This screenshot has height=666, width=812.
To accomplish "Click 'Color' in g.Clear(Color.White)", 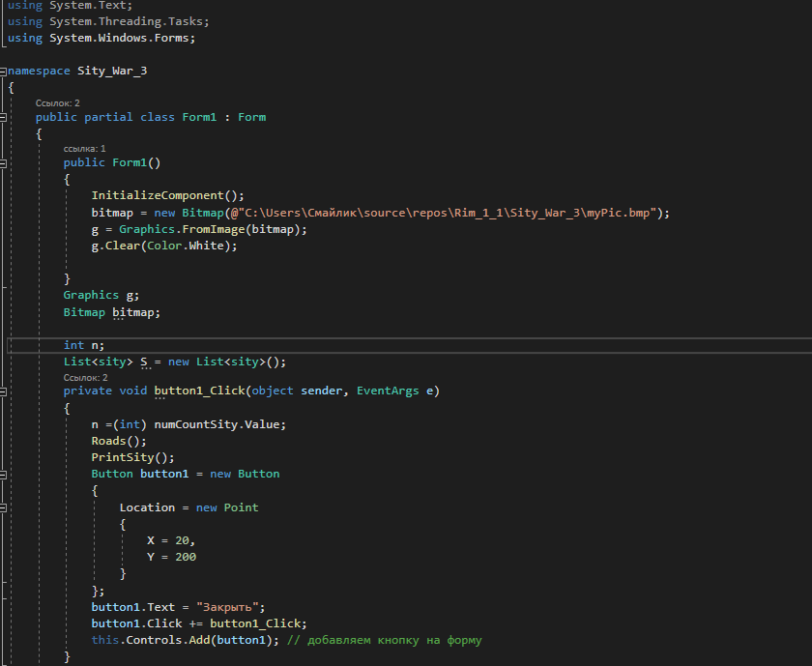I will tap(164, 246).
